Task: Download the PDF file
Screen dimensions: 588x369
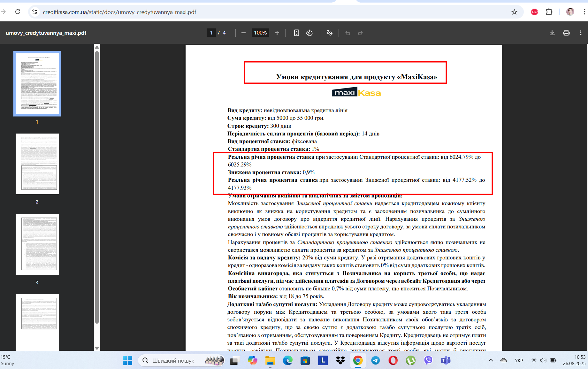Action: [552, 33]
